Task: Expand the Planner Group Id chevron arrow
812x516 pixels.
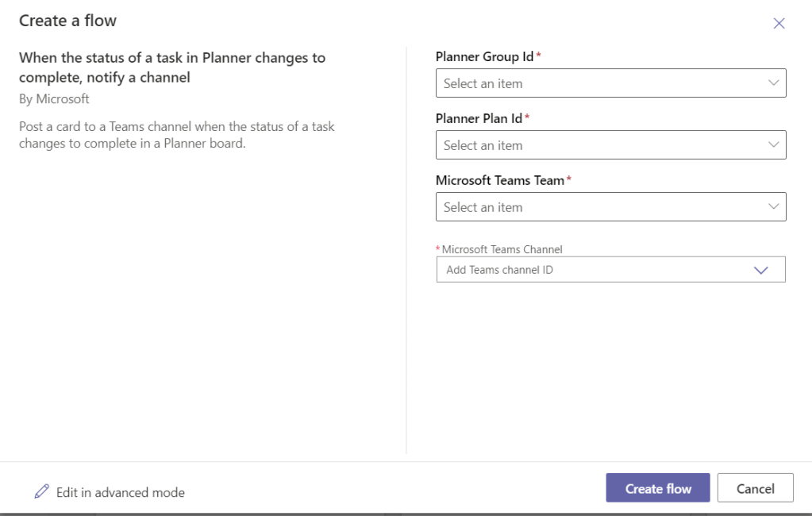Action: 774,83
